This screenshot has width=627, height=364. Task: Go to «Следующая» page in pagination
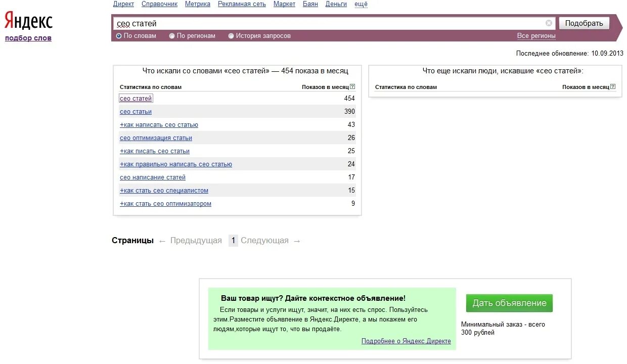pos(264,240)
